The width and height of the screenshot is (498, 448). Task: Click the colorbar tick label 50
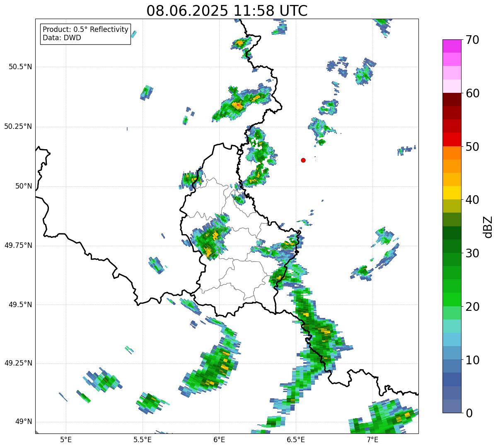472,147
